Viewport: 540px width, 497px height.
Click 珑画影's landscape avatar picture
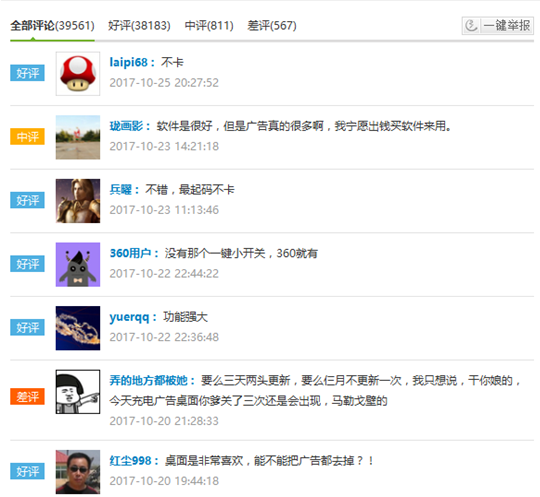pyautogui.click(x=78, y=137)
